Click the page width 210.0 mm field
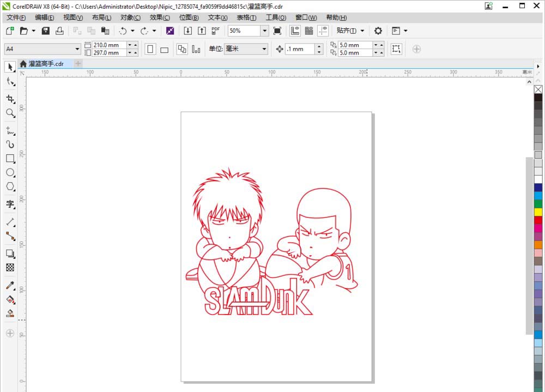 click(109, 45)
